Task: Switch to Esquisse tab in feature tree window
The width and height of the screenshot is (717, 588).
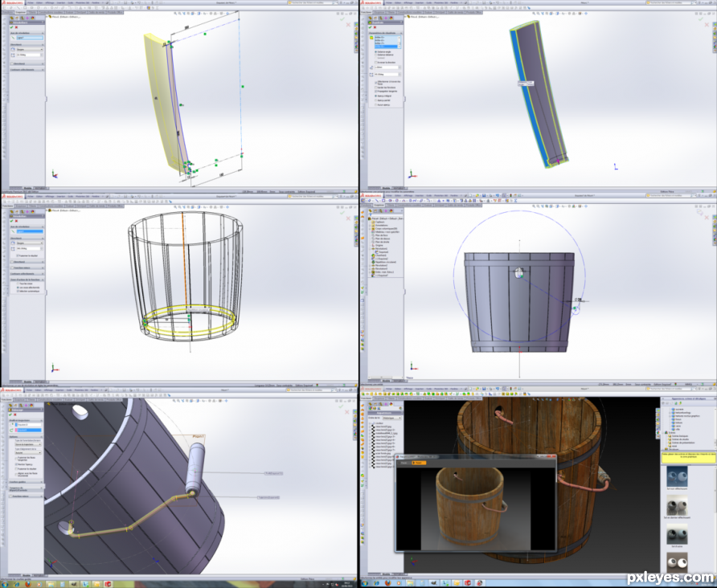Action: pyautogui.click(x=379, y=205)
